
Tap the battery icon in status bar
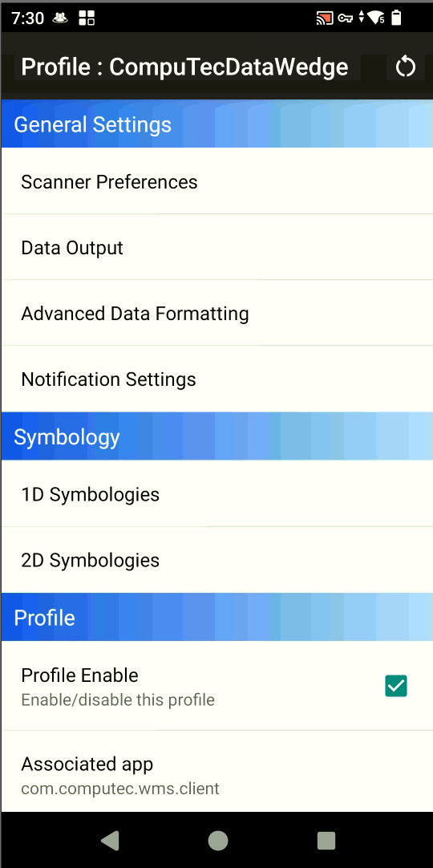[396, 18]
